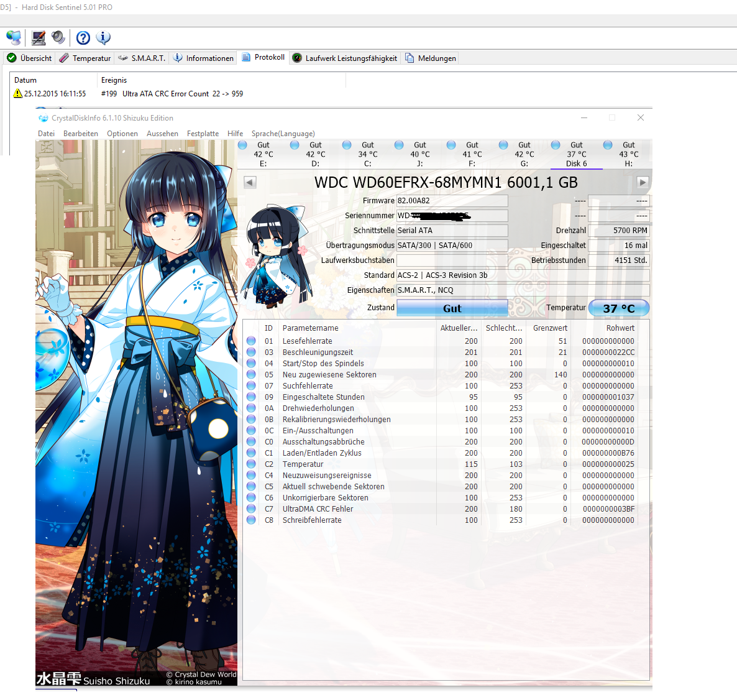The width and height of the screenshot is (737, 700).
Task: Click the yellow warning icon beside 25.12.2015 log entry
Action: (18, 93)
